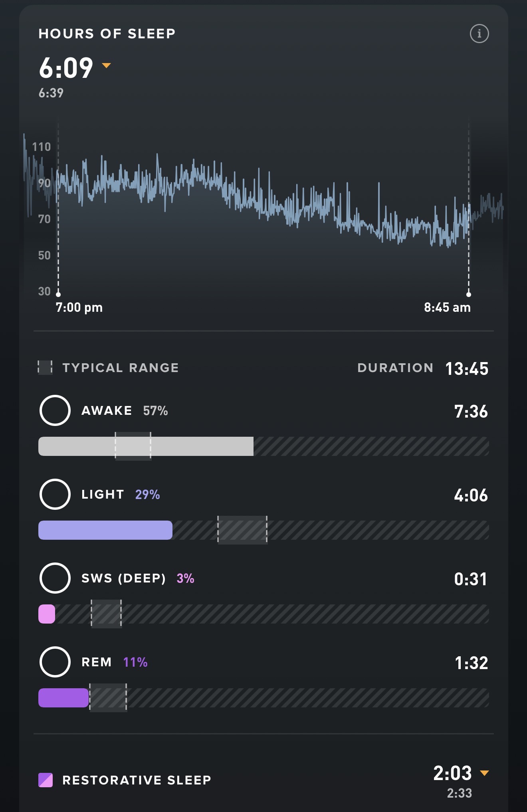Open the Hours of Sleep info icon

479,34
